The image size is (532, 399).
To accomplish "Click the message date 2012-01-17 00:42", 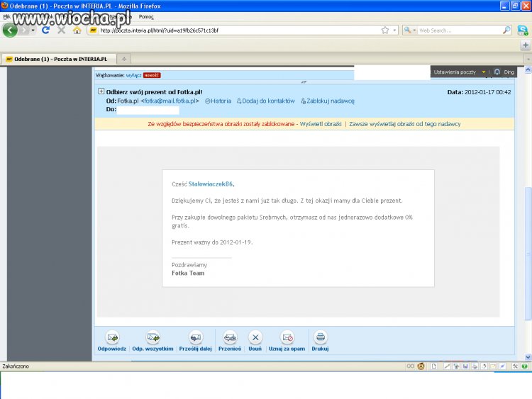I will coord(487,92).
